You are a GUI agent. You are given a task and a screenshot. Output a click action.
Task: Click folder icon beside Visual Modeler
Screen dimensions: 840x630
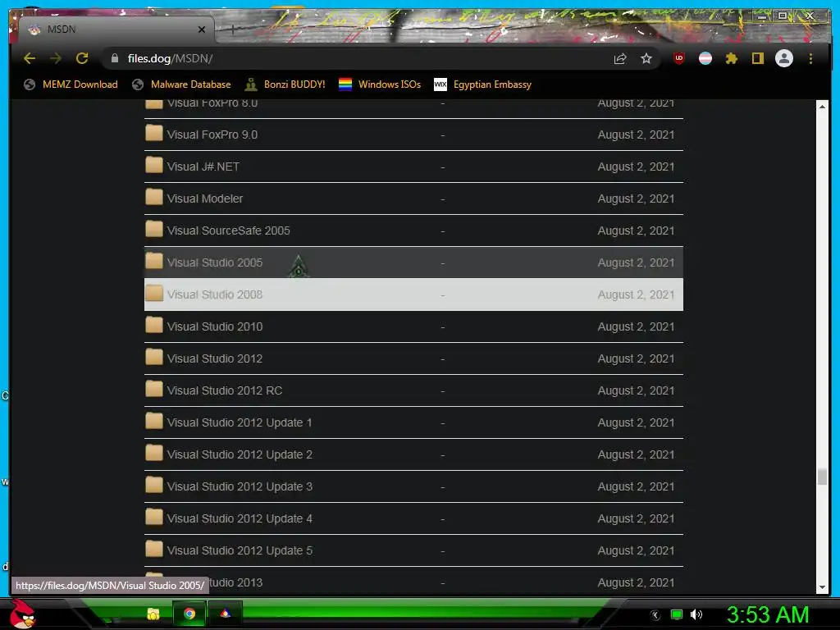(153, 197)
